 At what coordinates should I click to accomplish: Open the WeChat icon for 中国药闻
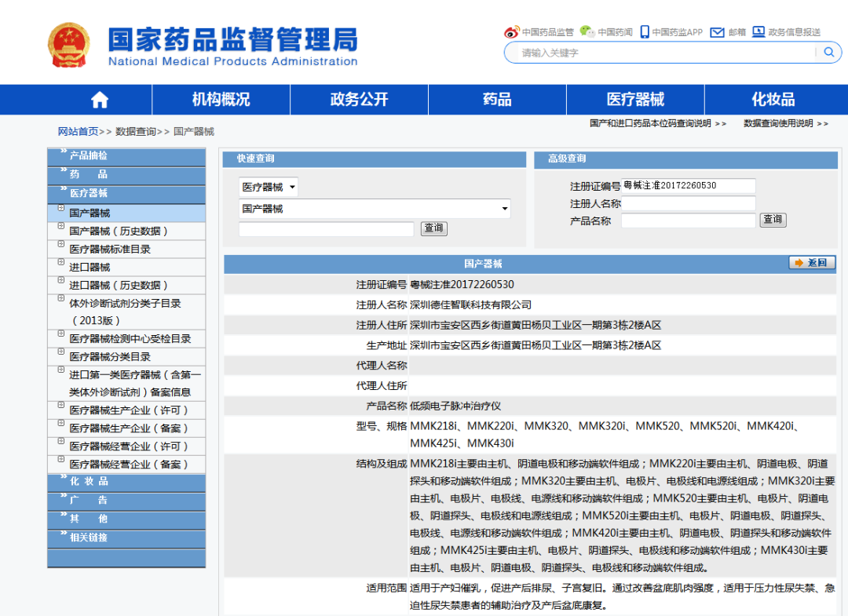(587, 32)
